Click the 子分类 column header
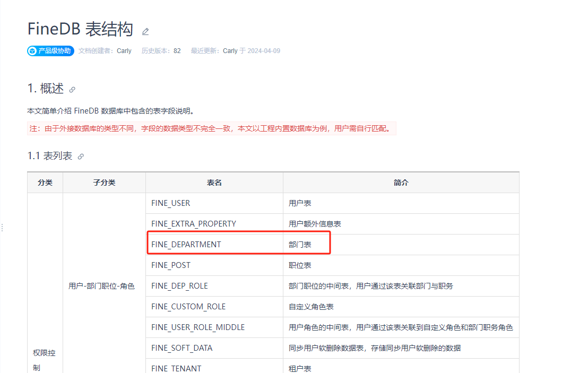 point(104,183)
